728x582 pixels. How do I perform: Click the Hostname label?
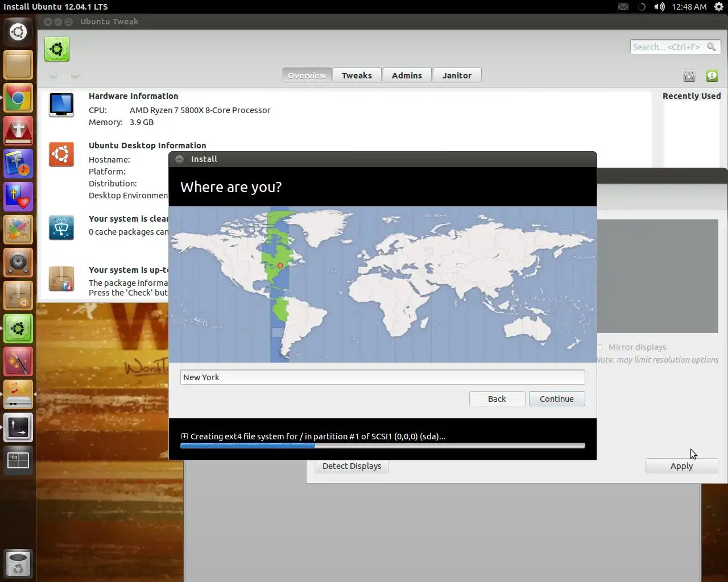click(109, 160)
